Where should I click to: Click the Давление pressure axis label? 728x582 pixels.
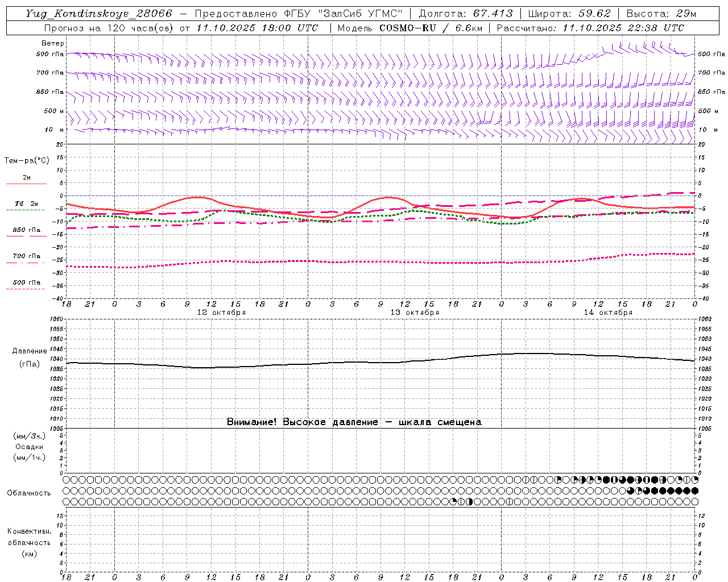click(x=30, y=351)
